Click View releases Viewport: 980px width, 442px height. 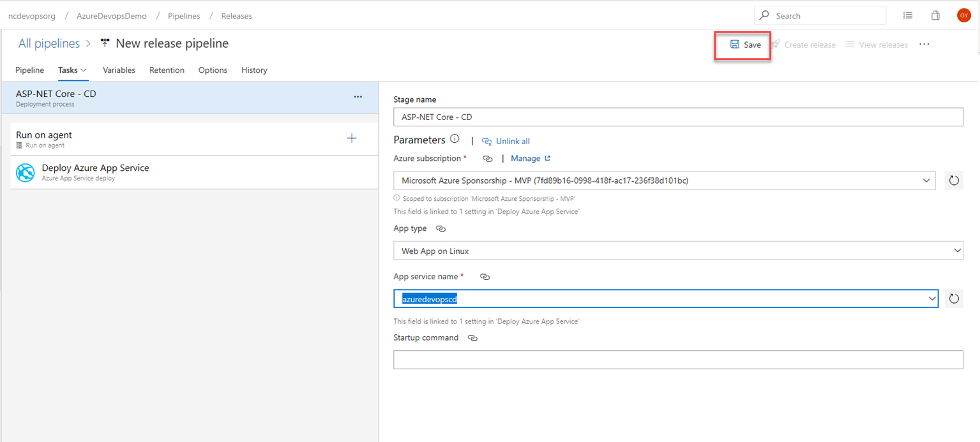[877, 45]
